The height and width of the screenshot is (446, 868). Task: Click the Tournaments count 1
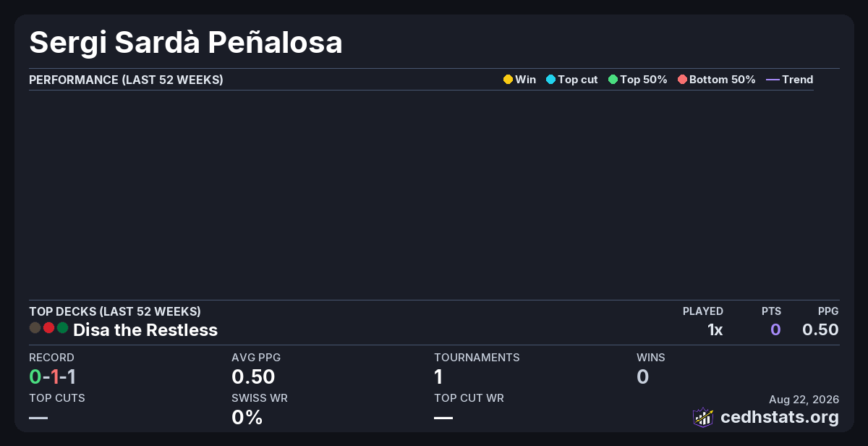pyautogui.click(x=438, y=376)
